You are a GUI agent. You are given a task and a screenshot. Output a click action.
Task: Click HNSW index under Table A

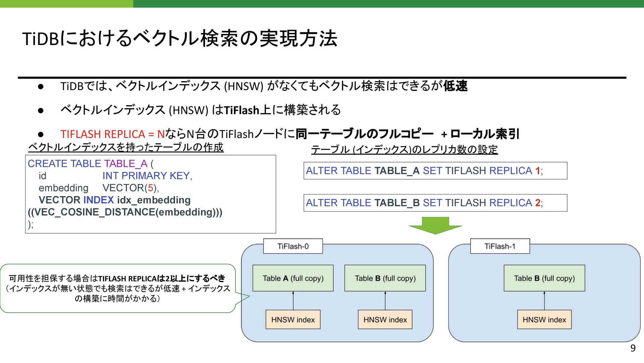[x=293, y=319]
